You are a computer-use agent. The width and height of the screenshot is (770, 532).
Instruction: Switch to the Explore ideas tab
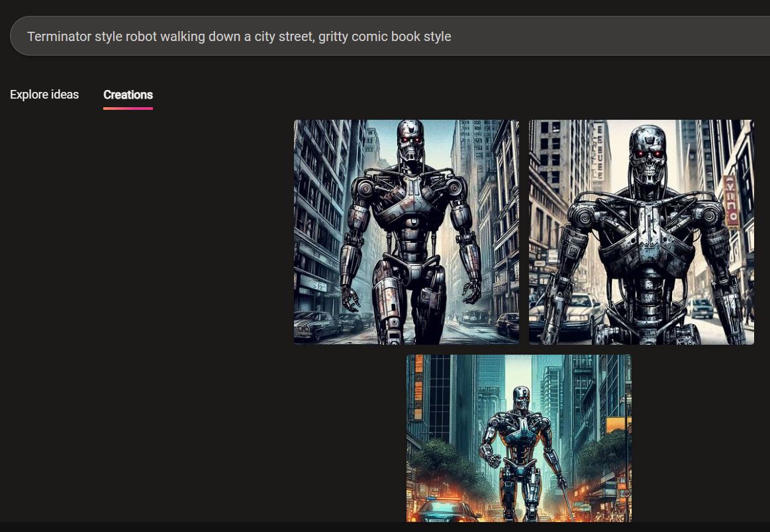44,94
